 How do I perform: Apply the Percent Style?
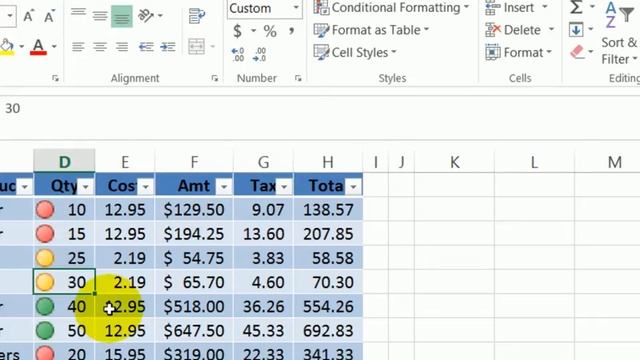pyautogui.click(x=270, y=31)
